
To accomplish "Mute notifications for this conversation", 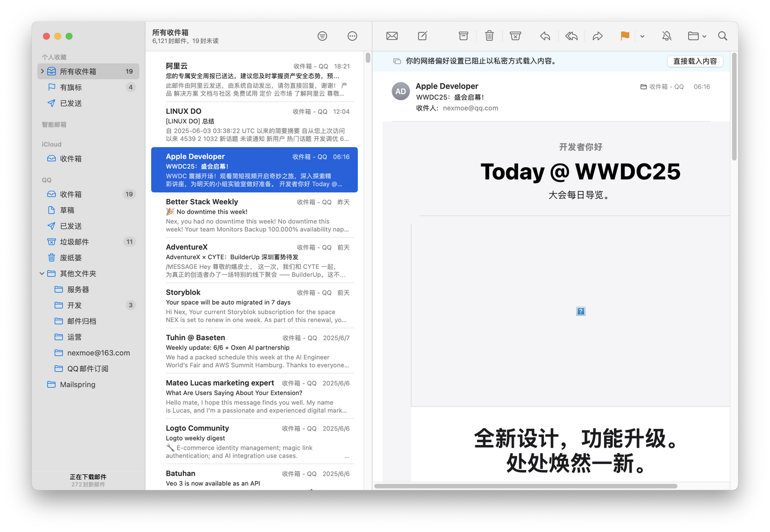I will 666,36.
